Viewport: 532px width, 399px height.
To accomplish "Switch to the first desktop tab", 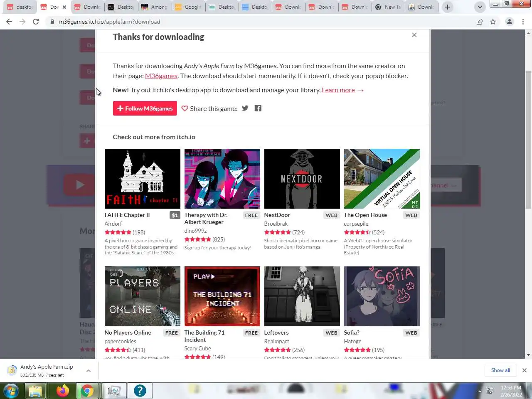I will click(20, 7).
